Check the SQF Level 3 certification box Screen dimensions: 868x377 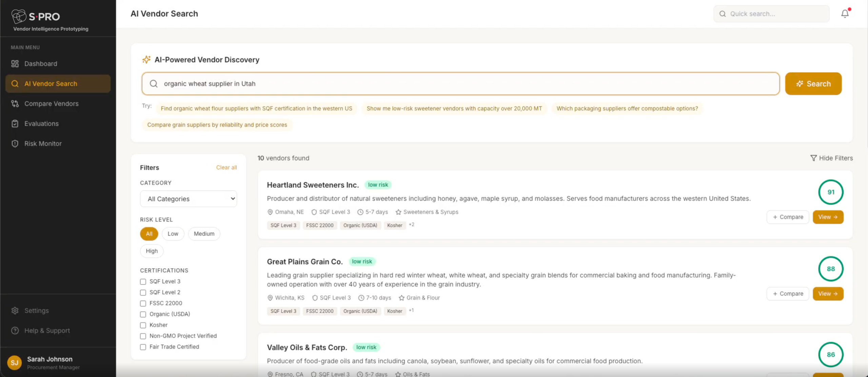[143, 282]
